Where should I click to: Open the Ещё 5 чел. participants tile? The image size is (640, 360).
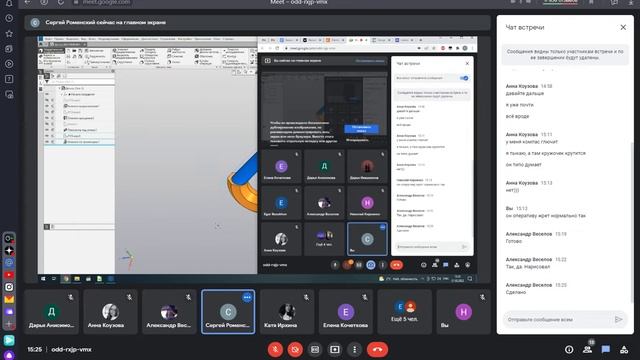pos(404,312)
